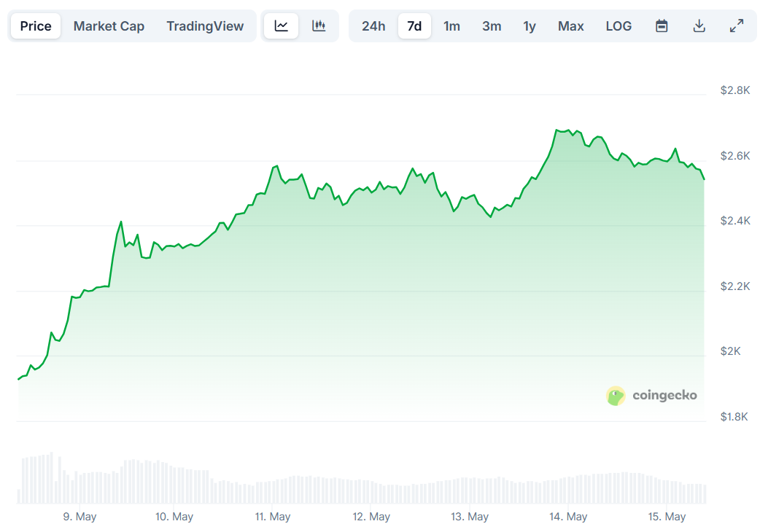760x532 pixels.
Task: Re-select the active 7d range
Action: 414,26
